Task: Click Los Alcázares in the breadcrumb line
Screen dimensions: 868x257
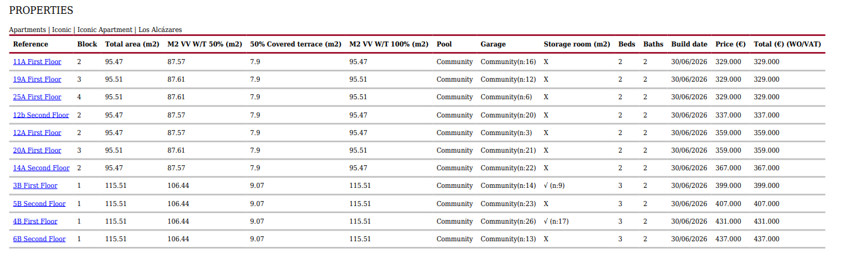Action: click(160, 30)
